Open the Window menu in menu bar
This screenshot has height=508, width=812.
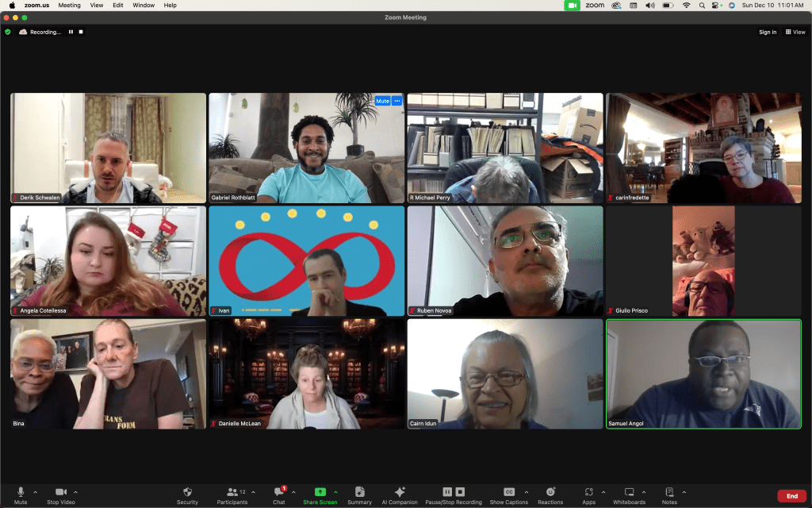pyautogui.click(x=144, y=6)
